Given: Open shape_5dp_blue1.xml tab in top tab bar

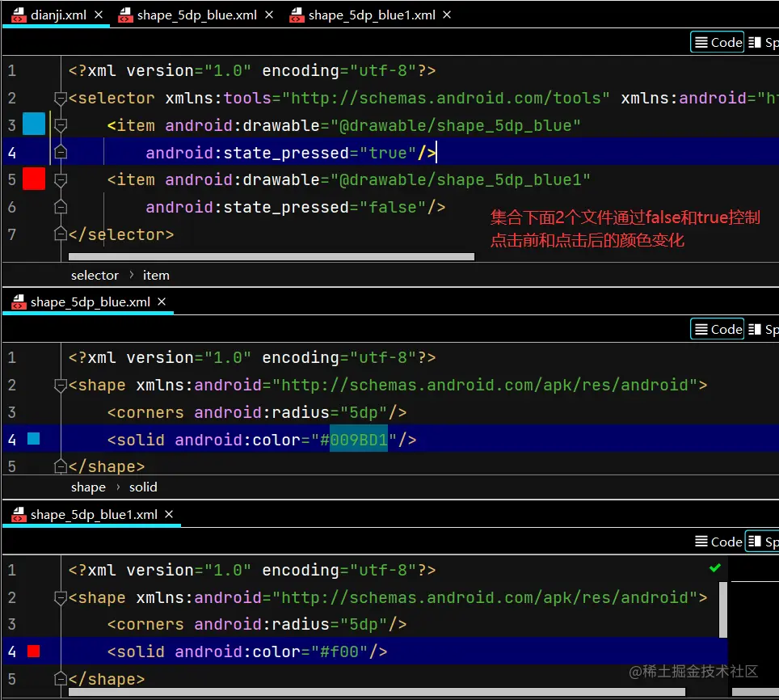Looking at the screenshot, I should click(x=372, y=15).
